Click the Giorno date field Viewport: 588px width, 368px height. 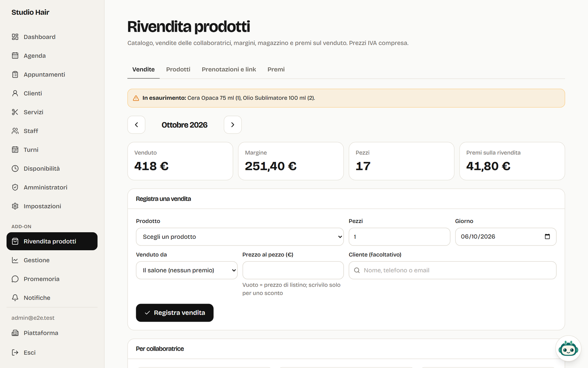tap(506, 237)
